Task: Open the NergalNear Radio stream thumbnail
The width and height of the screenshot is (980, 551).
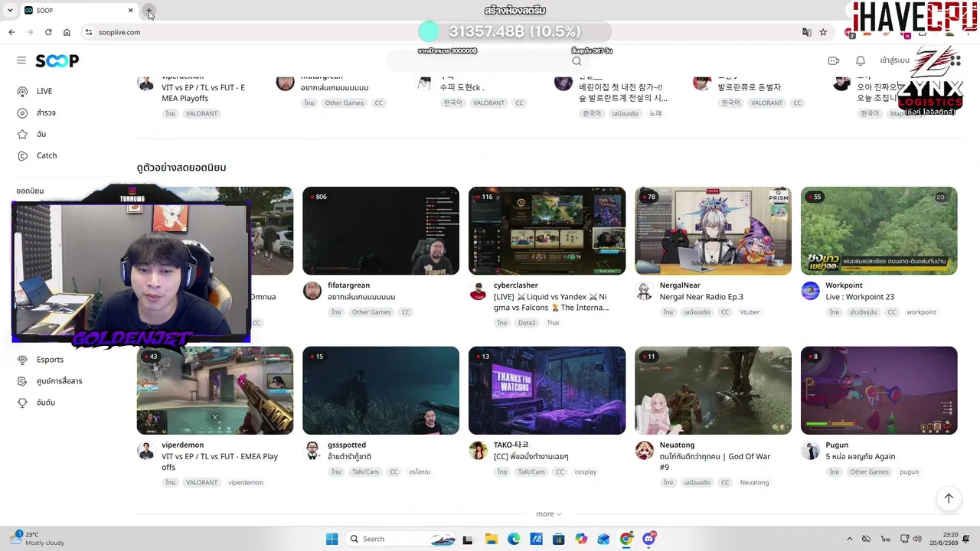Action: pos(713,230)
